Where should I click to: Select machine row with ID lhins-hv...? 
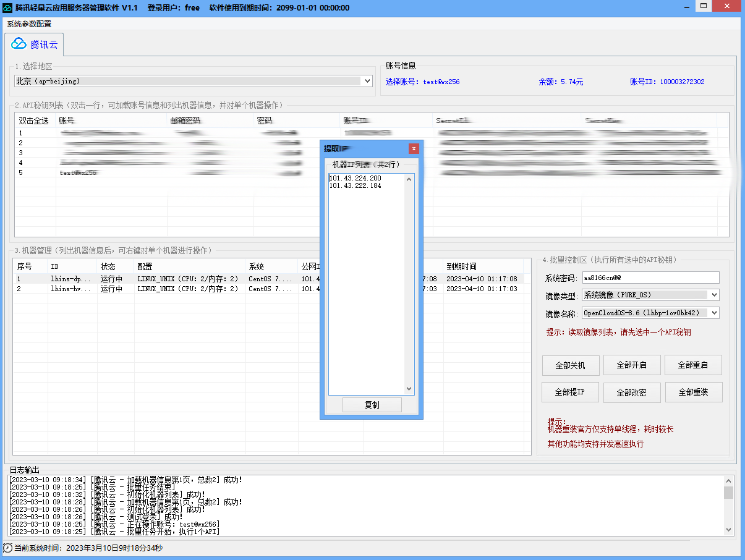click(x=272, y=289)
